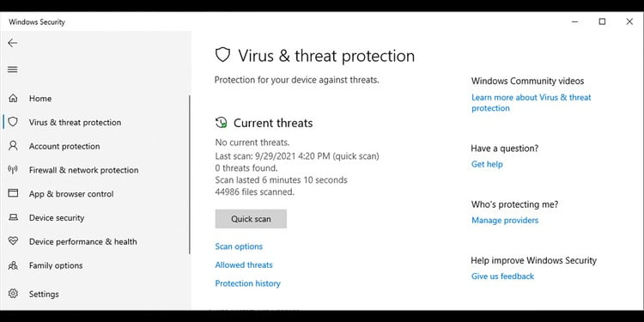Open Manage providers link
This screenshot has height=322, width=644.
tap(505, 221)
